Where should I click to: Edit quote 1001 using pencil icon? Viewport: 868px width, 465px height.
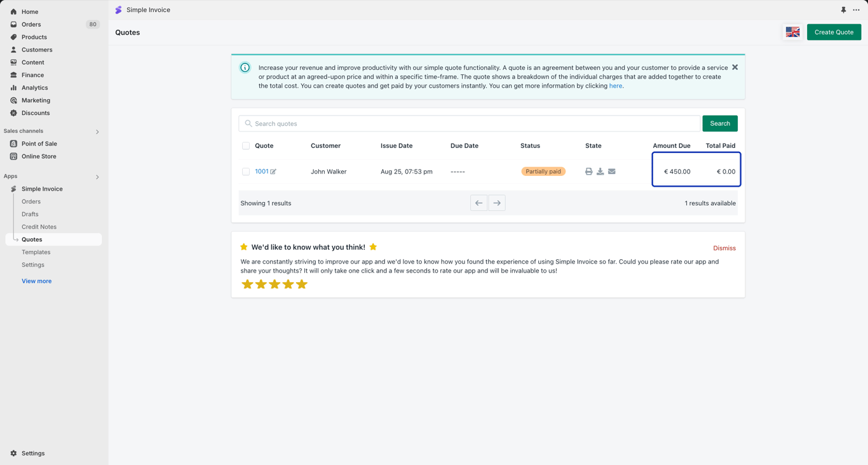tap(273, 172)
